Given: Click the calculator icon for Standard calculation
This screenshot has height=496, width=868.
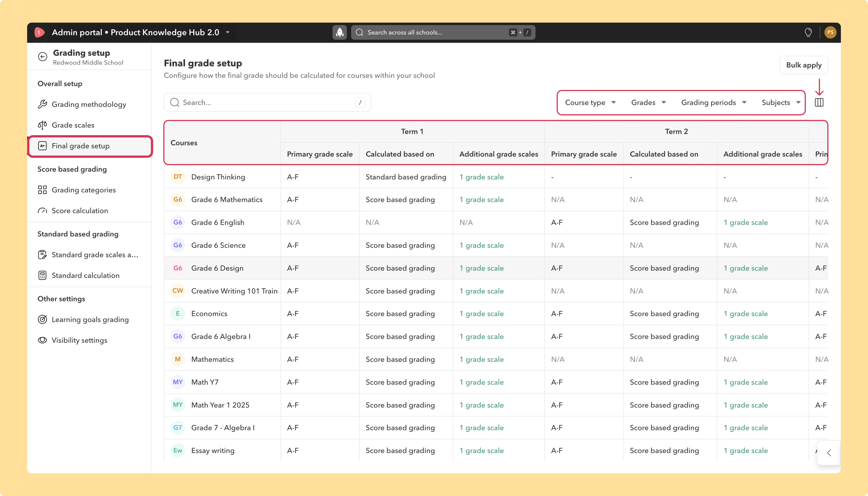Looking at the screenshot, I should point(42,275).
